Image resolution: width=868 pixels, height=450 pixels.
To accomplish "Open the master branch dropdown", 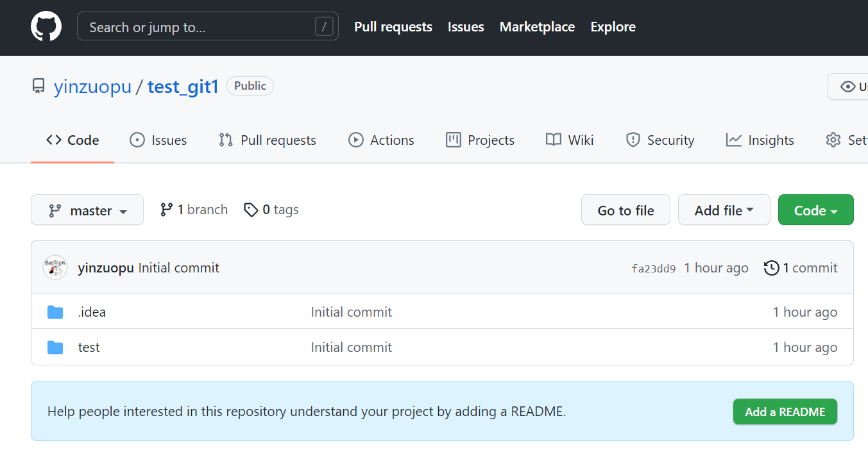I will coord(87,210).
